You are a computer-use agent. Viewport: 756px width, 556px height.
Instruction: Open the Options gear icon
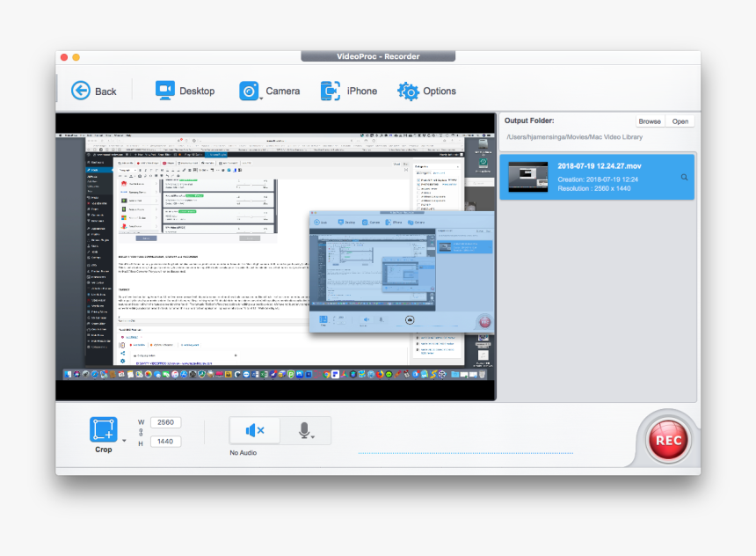click(408, 91)
